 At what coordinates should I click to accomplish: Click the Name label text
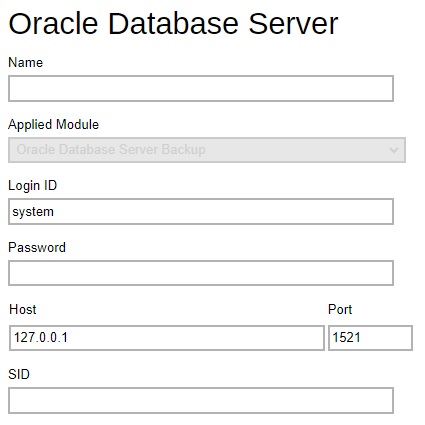25,62
